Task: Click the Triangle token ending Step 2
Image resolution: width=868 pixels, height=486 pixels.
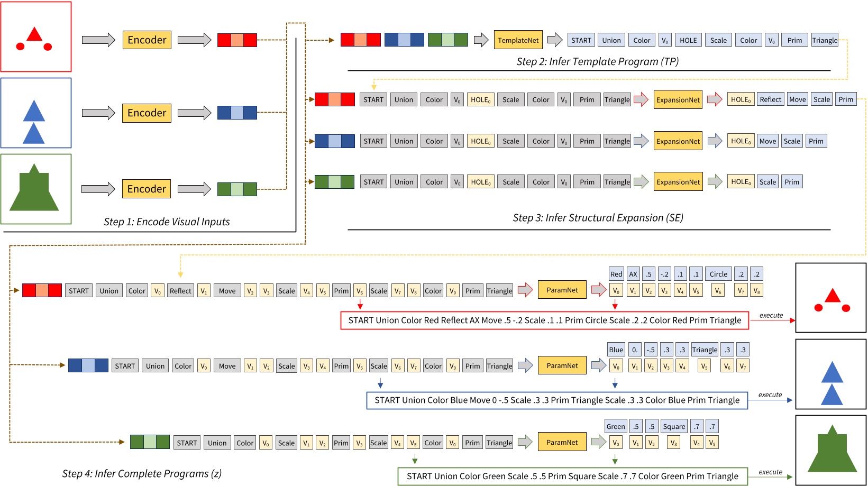Action: pyautogui.click(x=825, y=40)
